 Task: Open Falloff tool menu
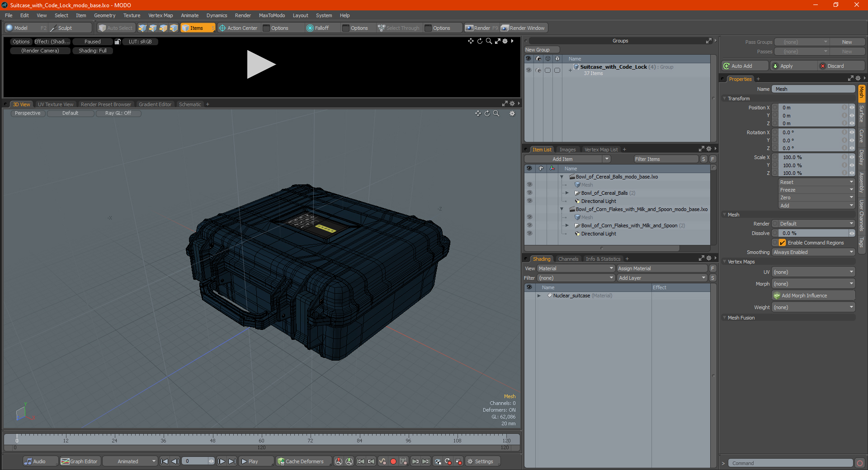coord(318,28)
